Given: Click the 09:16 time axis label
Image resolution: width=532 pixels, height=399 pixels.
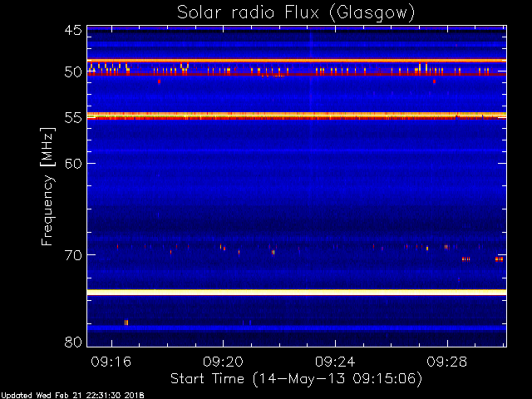Looking at the screenshot, I should click(111, 362).
